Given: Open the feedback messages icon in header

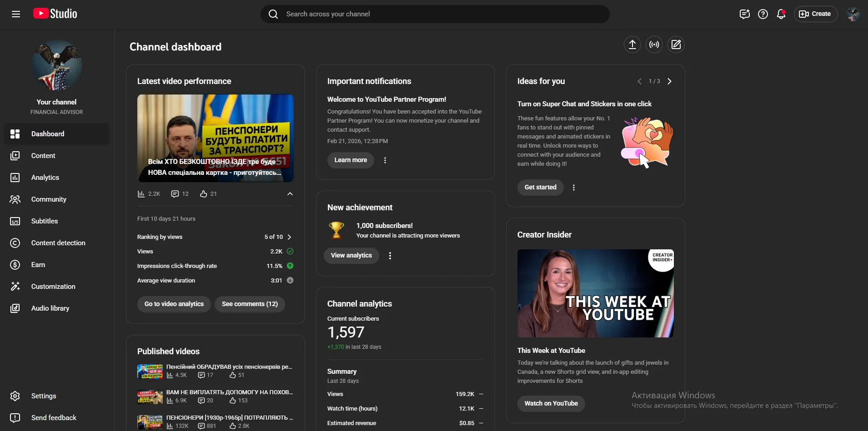Looking at the screenshot, I should (x=744, y=14).
